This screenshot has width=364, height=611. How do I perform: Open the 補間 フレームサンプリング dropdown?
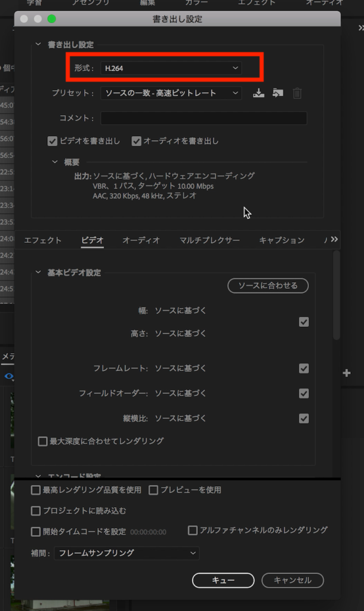[x=127, y=553]
